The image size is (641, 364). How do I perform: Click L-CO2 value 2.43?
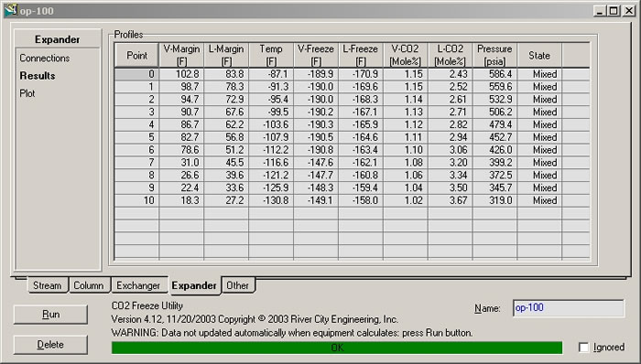pos(451,74)
